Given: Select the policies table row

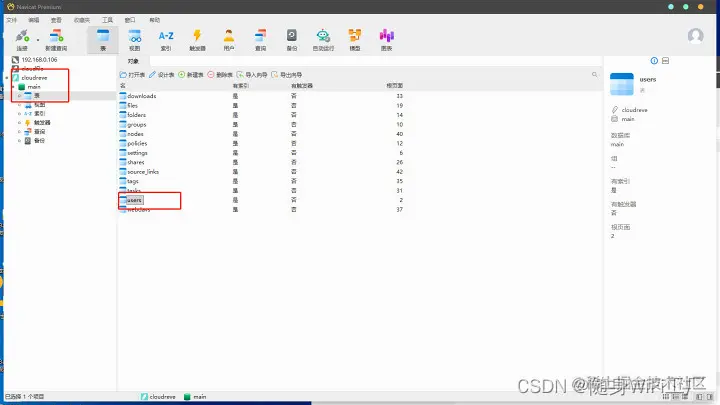Looking at the screenshot, I should tap(261, 143).
